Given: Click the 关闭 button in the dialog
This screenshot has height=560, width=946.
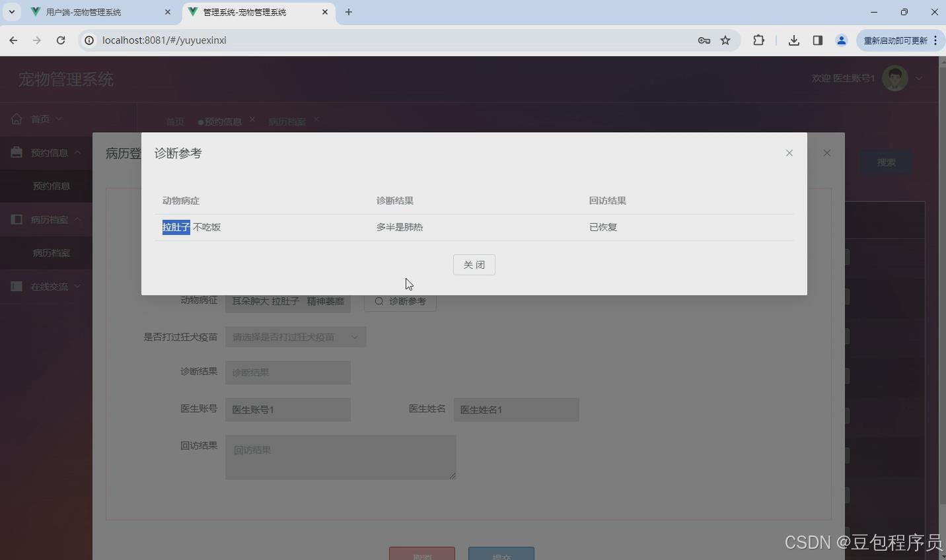Looking at the screenshot, I should tap(474, 264).
